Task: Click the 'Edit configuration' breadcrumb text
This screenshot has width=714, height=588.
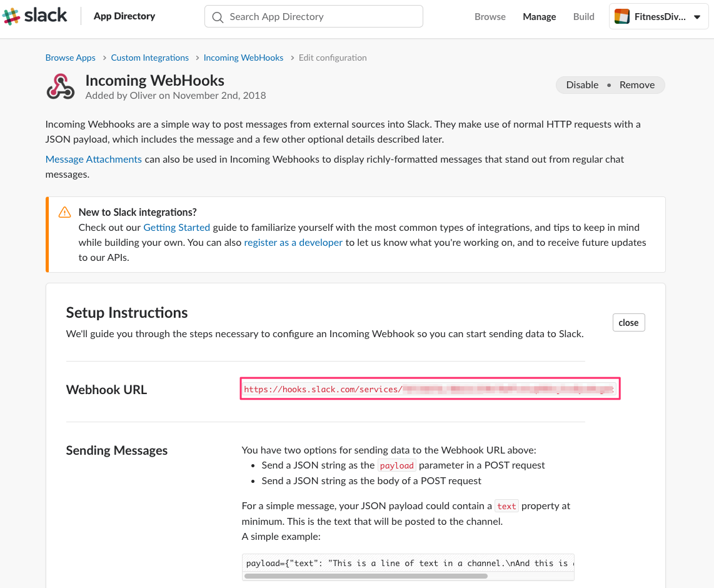Action: point(333,58)
